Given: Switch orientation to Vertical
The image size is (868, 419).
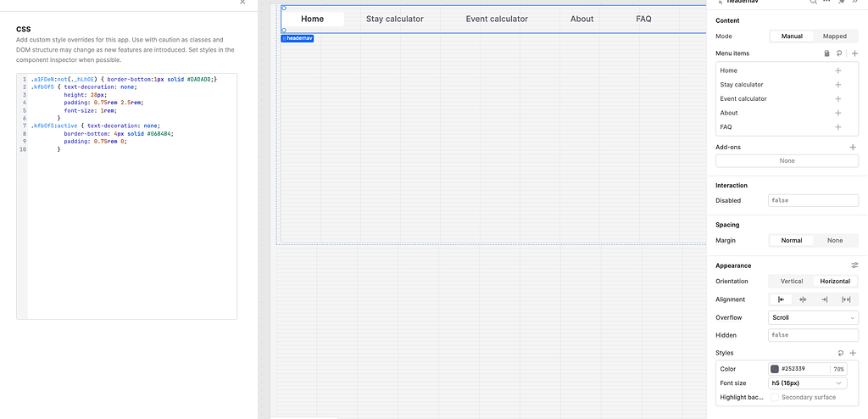Looking at the screenshot, I should [792, 281].
